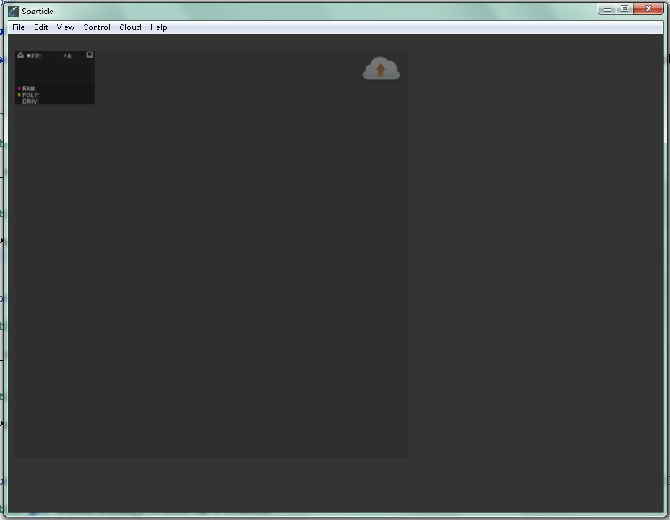Click the Sparticle app icon in the title bar

point(13,11)
